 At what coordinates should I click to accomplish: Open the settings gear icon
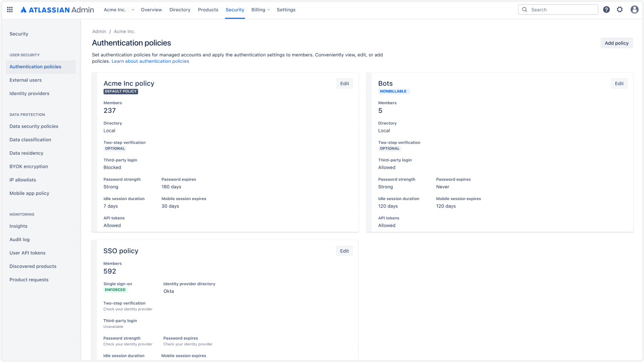[x=620, y=9]
